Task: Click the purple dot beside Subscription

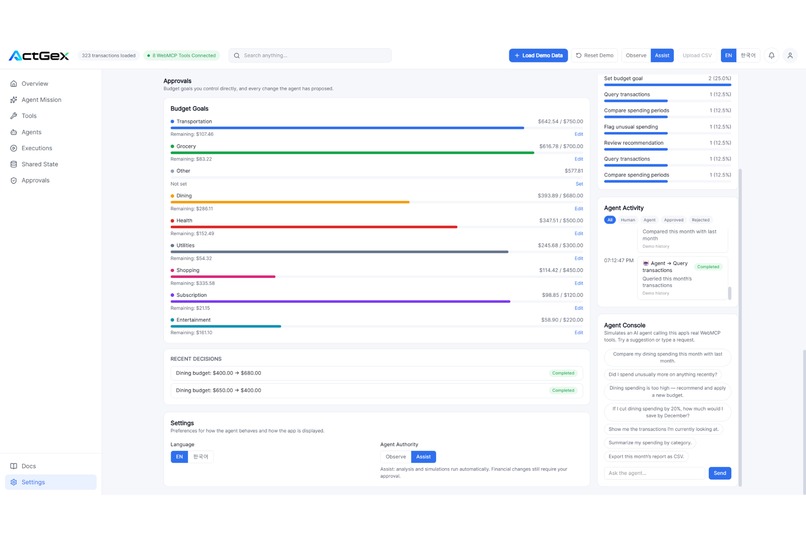Action: 172,295
